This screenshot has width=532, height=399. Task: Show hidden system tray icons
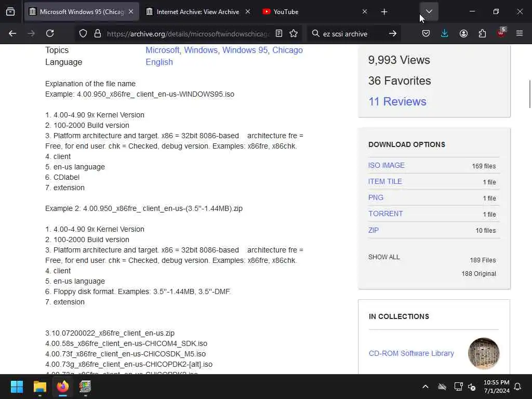425,387
